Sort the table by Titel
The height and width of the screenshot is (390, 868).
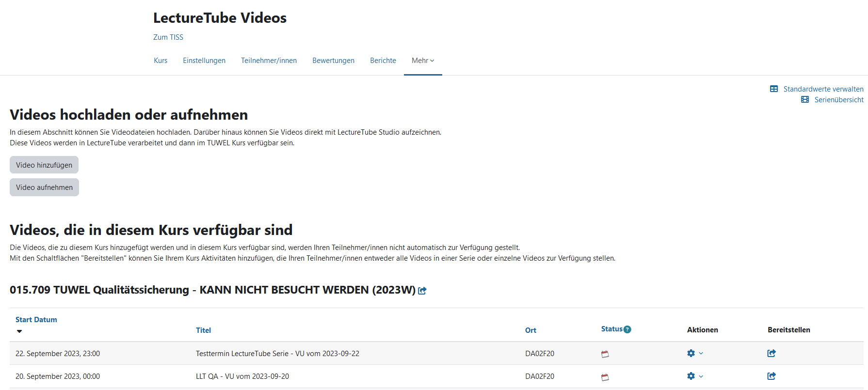pyautogui.click(x=203, y=330)
